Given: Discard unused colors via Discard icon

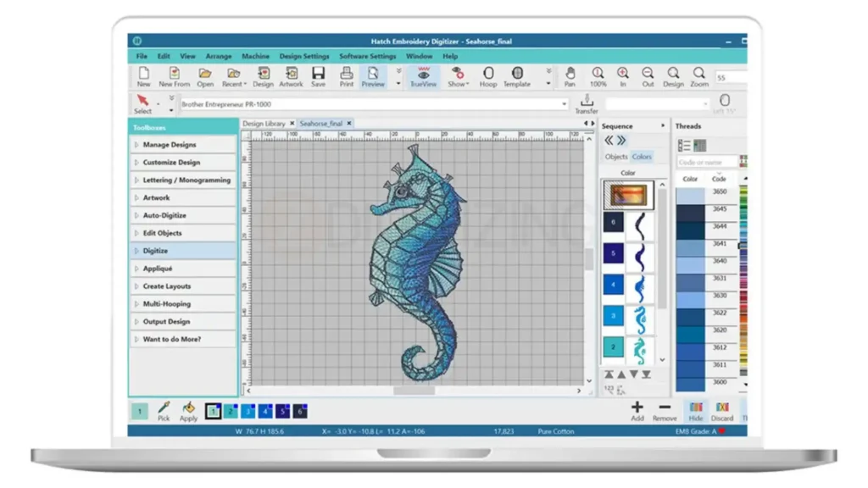Looking at the screenshot, I should coord(722,411).
